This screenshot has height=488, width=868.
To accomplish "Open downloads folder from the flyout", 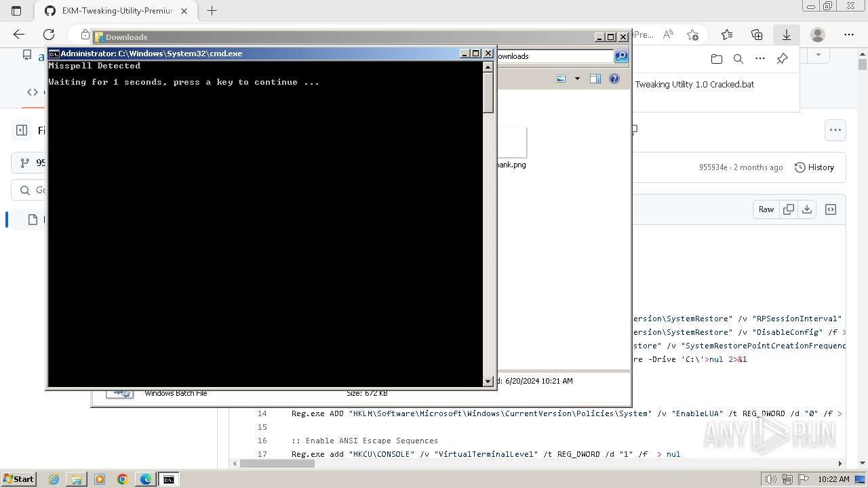I will (717, 59).
